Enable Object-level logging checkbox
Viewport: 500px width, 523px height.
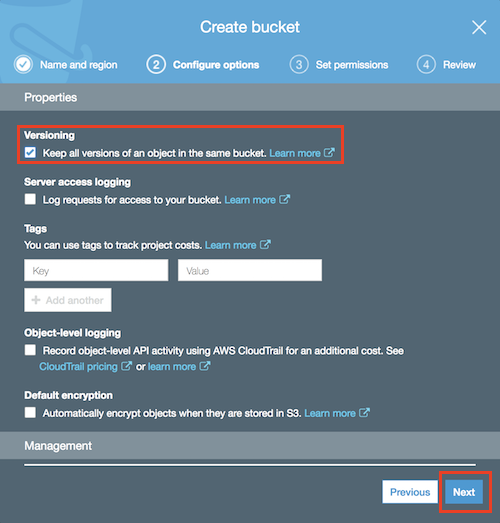click(x=30, y=350)
